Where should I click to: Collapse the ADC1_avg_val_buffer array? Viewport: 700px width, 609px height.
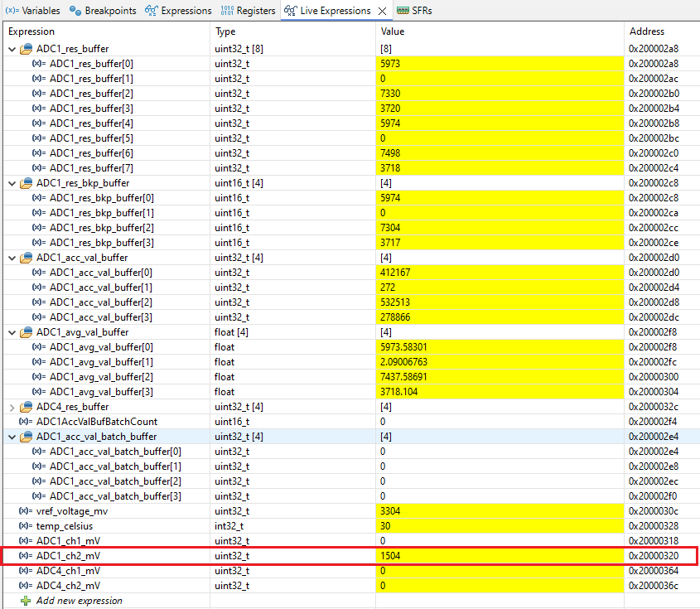(x=12, y=332)
